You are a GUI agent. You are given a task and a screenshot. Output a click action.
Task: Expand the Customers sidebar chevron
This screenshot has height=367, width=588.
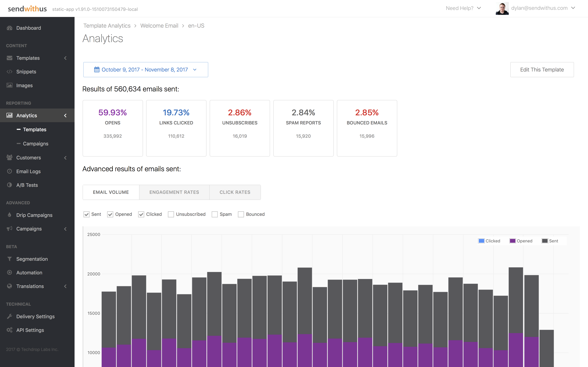click(x=65, y=158)
